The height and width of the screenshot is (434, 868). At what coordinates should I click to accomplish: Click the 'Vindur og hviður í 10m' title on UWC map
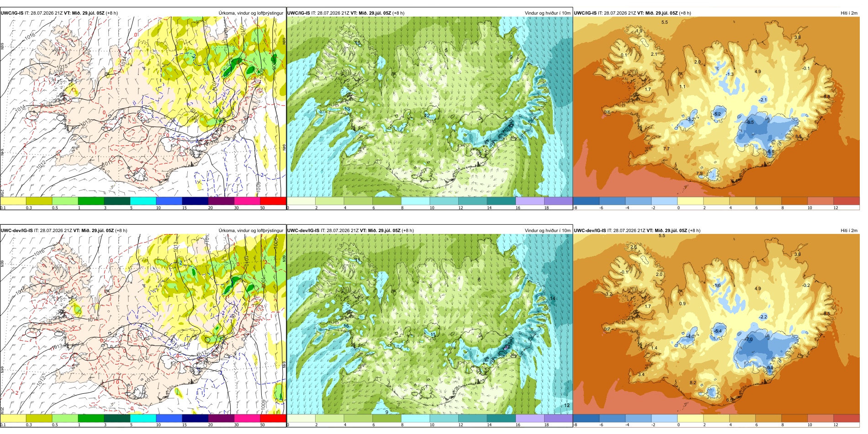[x=547, y=13]
